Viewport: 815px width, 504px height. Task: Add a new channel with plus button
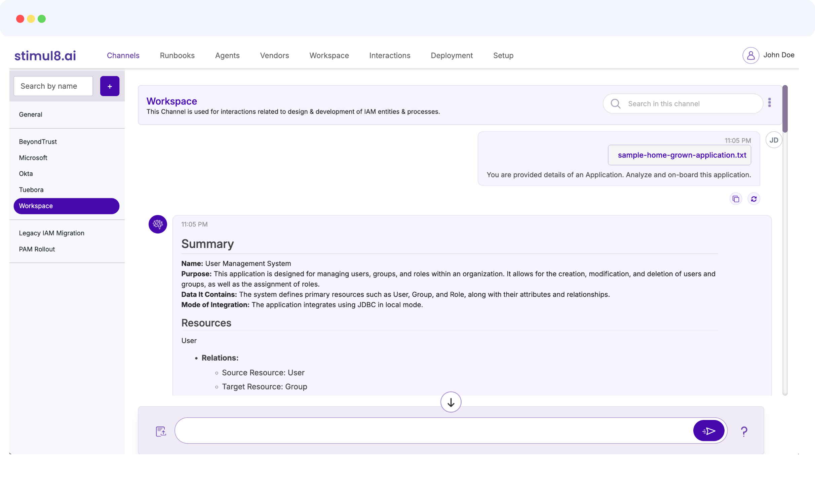[110, 86]
